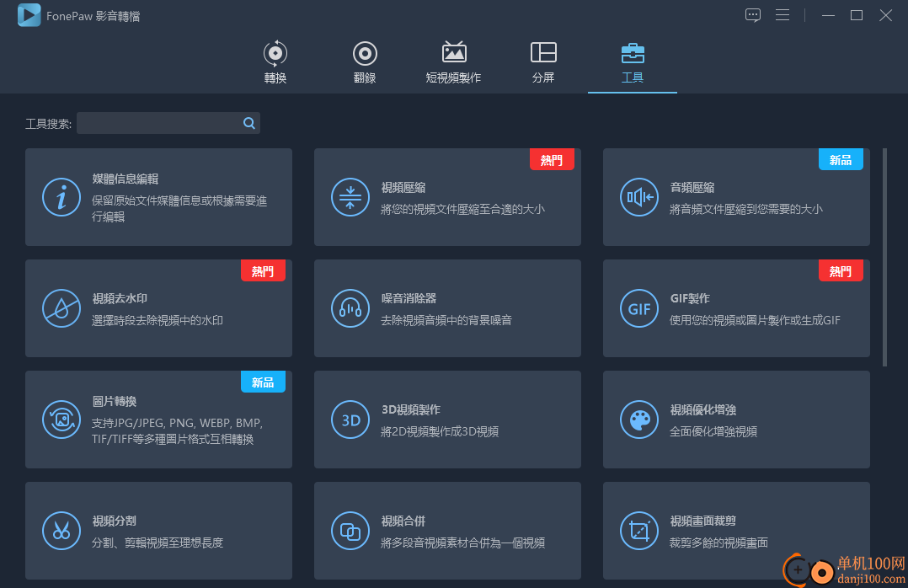Open the GIF製作 tool title
Viewport: 908px width, 588px height.
(691, 298)
